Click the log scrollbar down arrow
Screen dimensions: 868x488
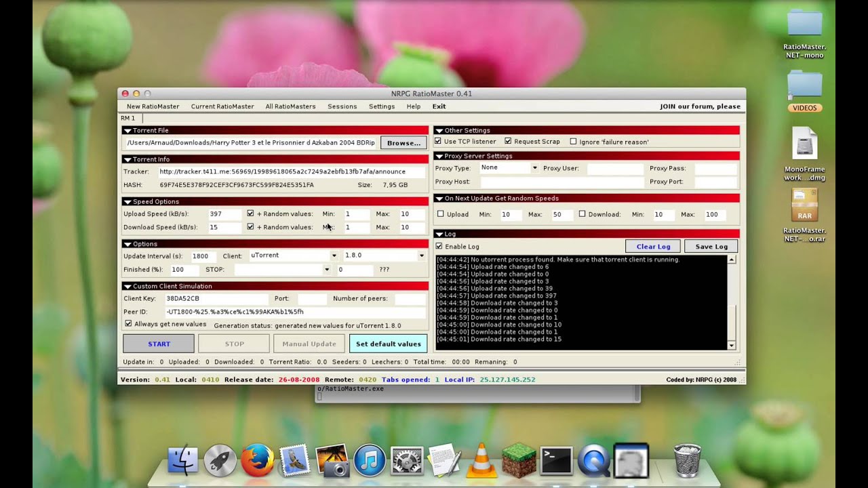(731, 346)
